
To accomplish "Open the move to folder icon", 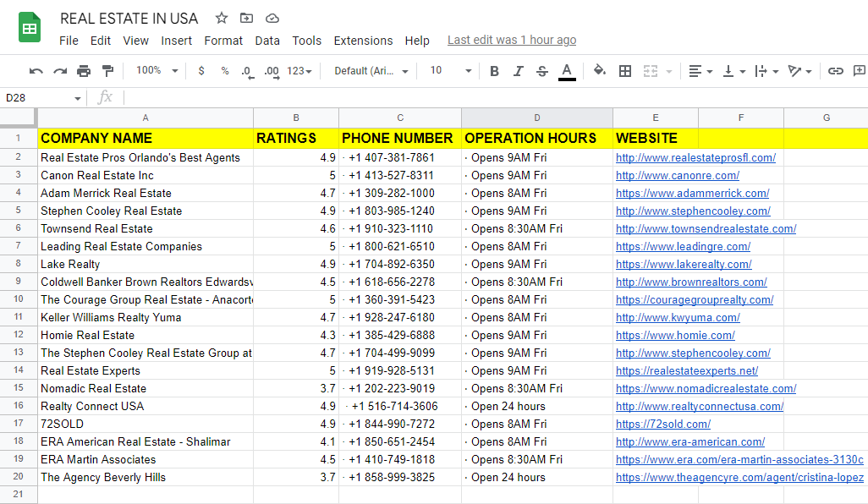I will [246, 19].
